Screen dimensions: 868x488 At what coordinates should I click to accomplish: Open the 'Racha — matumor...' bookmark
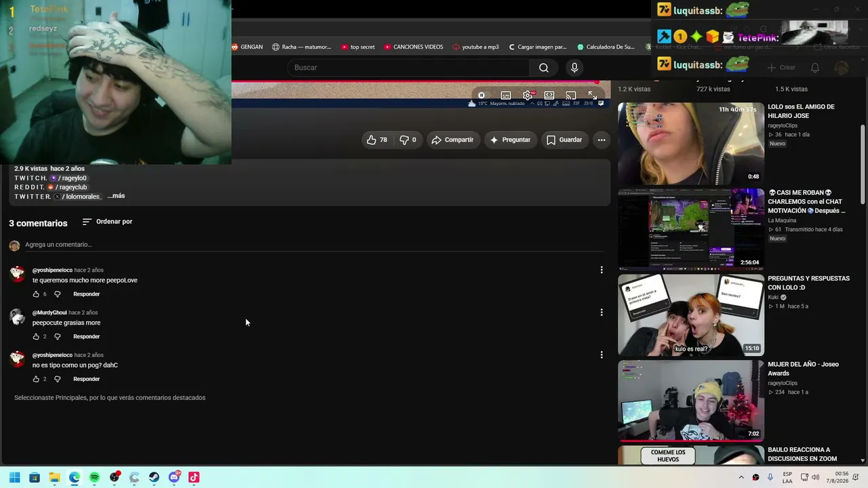coord(302,47)
